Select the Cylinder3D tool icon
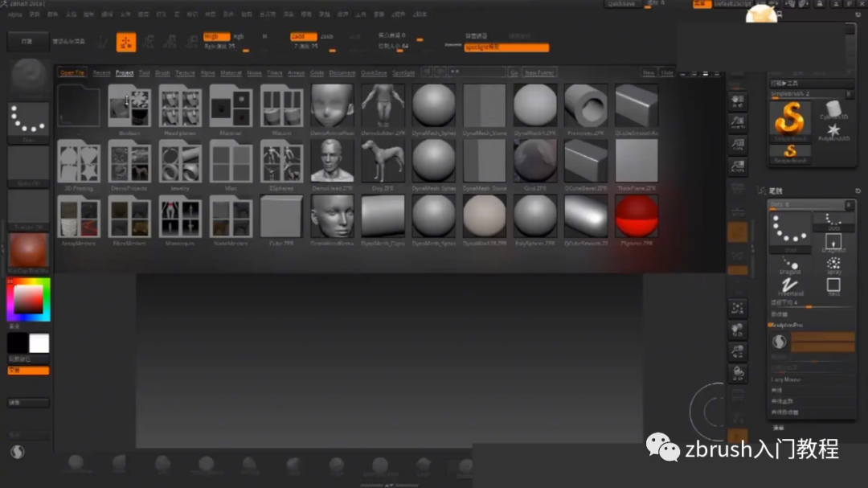The width and height of the screenshot is (868, 488). coord(833,109)
